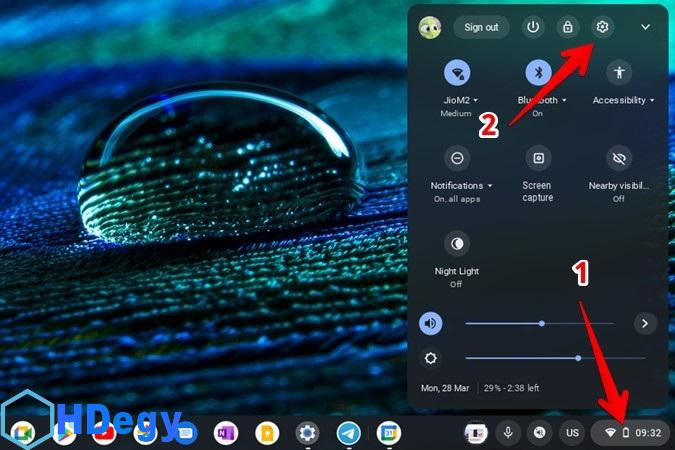Click the Sign out button
The width and height of the screenshot is (675, 450).
[481, 27]
